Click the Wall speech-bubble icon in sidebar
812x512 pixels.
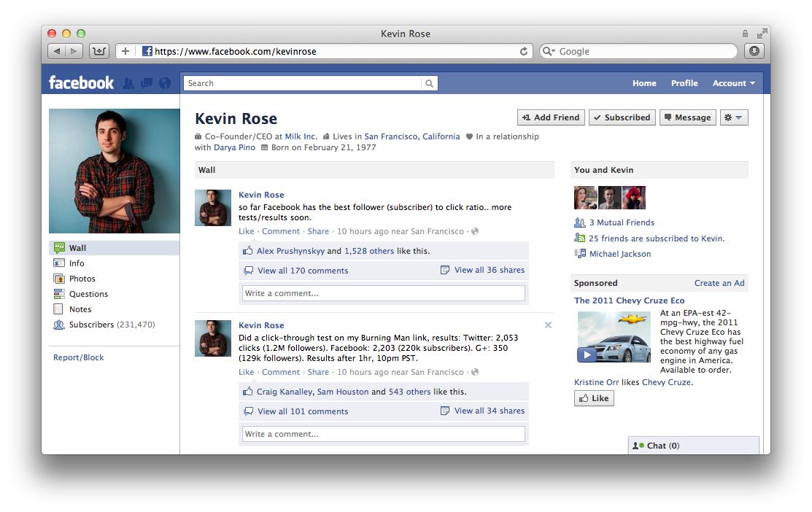coord(59,248)
